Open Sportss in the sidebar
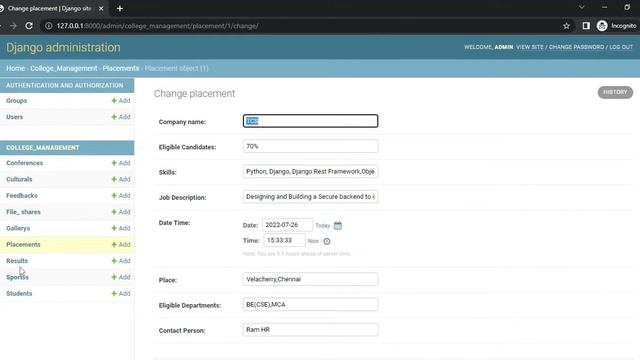The image size is (640, 360). 17,277
